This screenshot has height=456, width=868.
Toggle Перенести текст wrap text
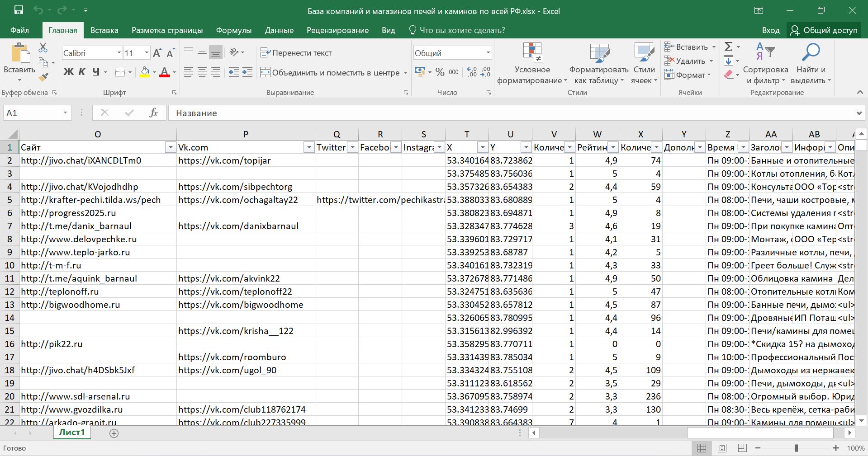point(296,53)
